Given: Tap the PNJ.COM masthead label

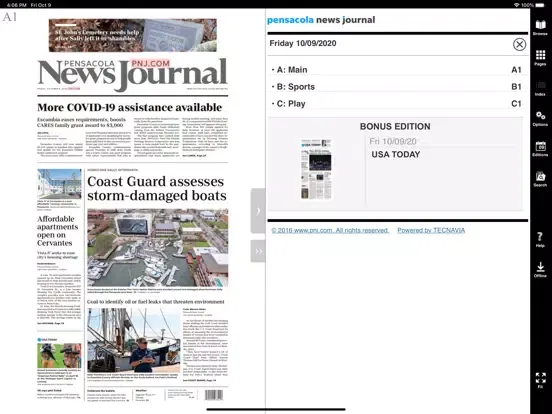Looking at the screenshot, I should 150,63.
